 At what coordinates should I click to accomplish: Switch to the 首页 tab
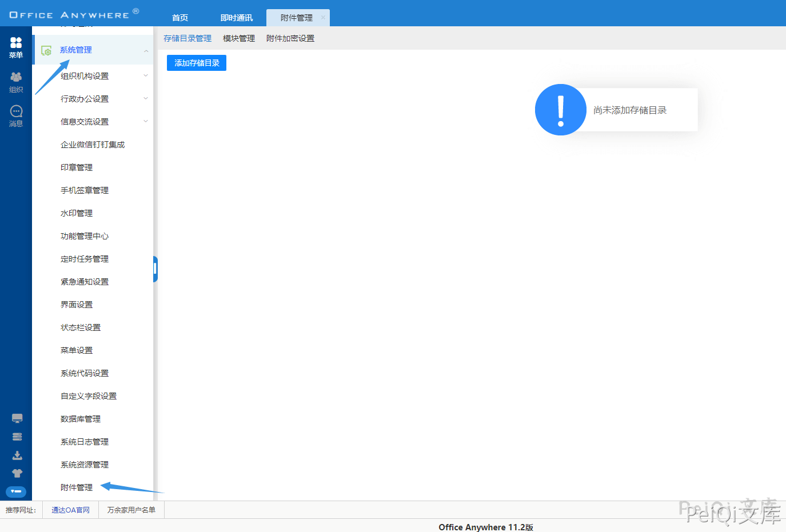[x=180, y=18]
